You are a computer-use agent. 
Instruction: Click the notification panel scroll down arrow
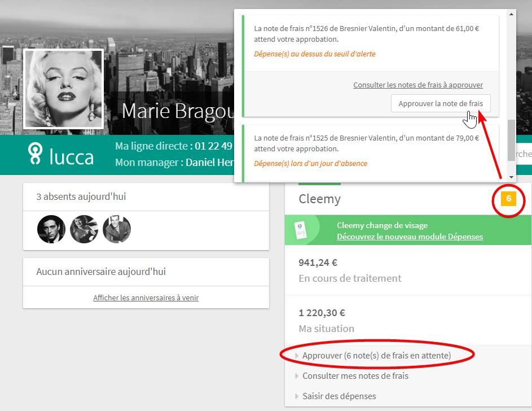pos(511,177)
